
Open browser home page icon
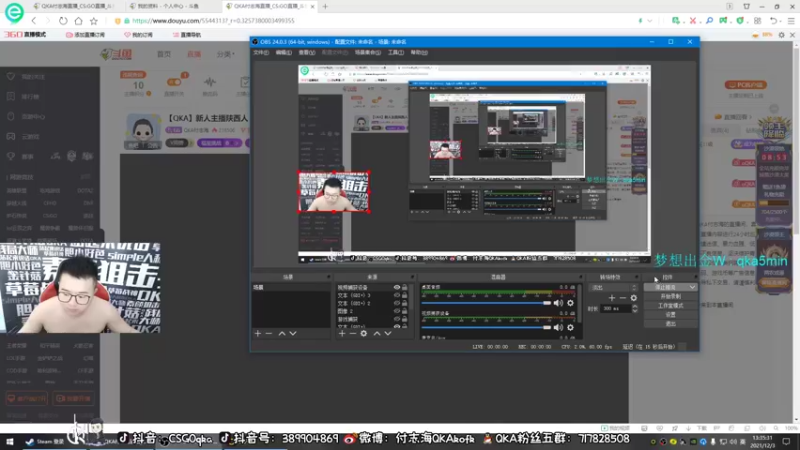[x=78, y=21]
